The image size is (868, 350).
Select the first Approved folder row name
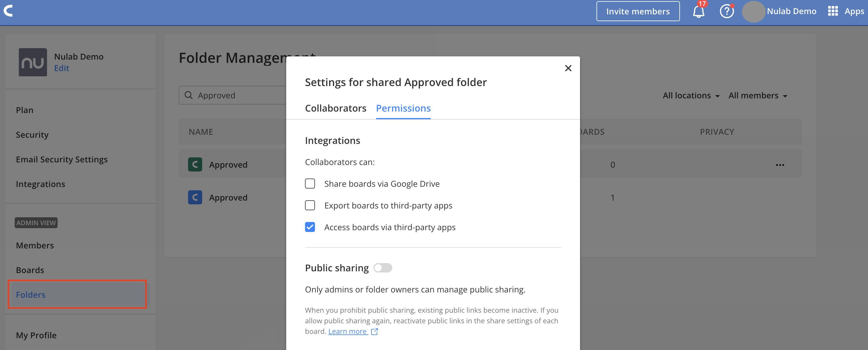228,165
